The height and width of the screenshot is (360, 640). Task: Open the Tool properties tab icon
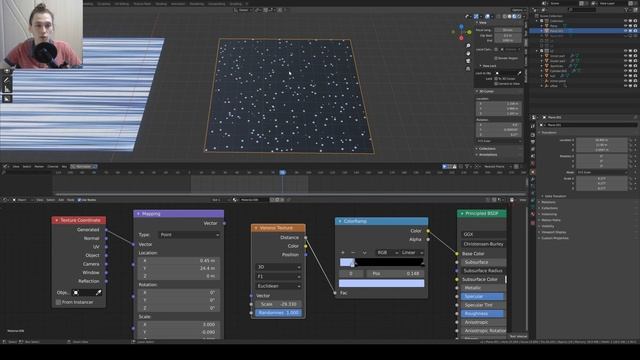coord(533,126)
